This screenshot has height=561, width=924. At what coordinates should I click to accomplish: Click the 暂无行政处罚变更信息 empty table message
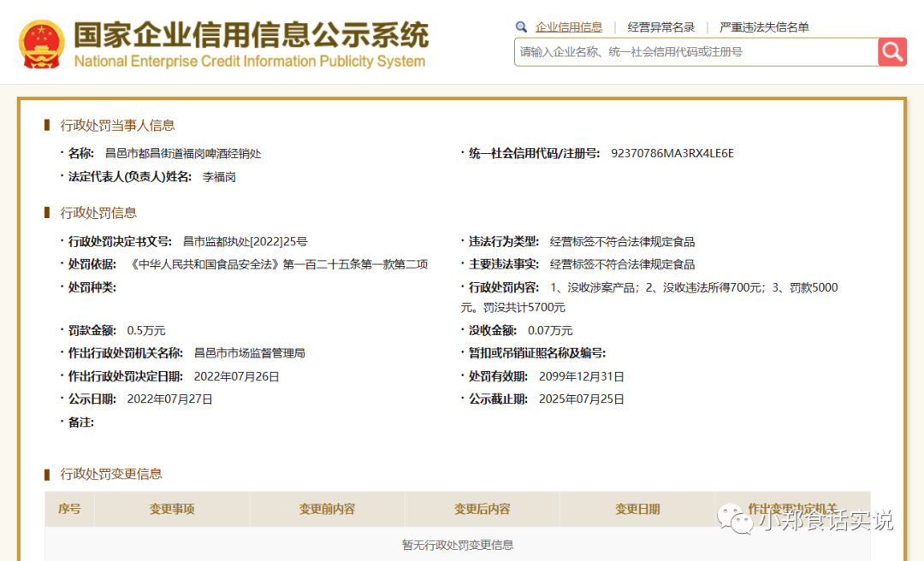457,545
